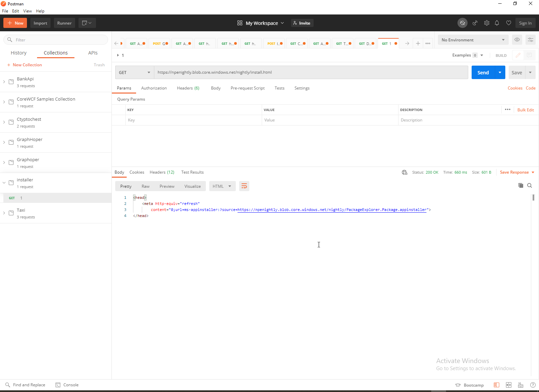Open the help question mark icon
Image resolution: width=539 pixels, height=392 pixels.
coord(533,385)
